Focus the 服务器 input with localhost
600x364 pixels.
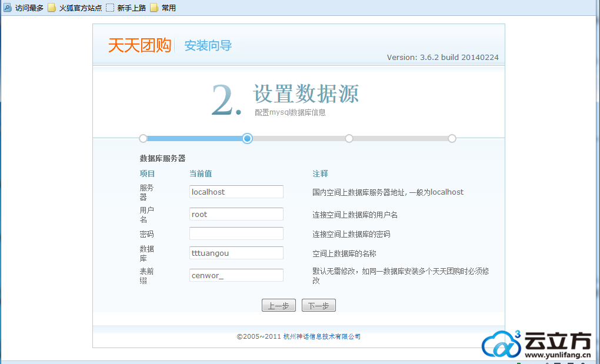tap(236, 192)
